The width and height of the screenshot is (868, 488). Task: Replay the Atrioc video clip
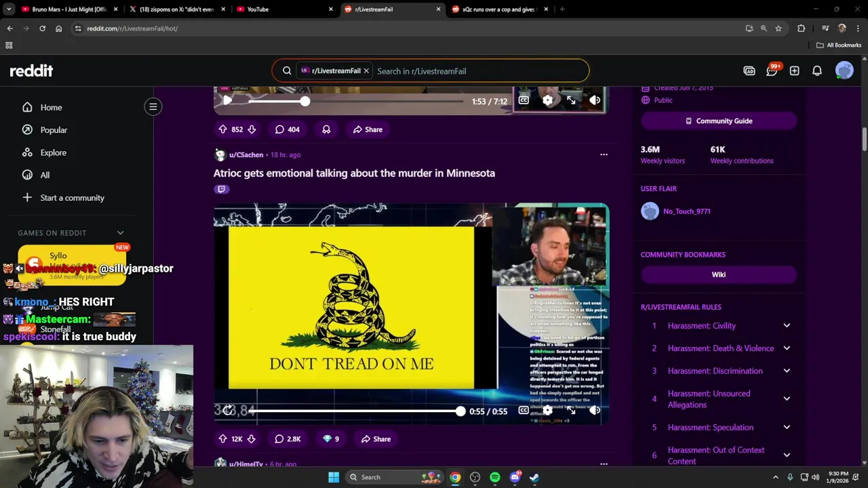pos(228,410)
